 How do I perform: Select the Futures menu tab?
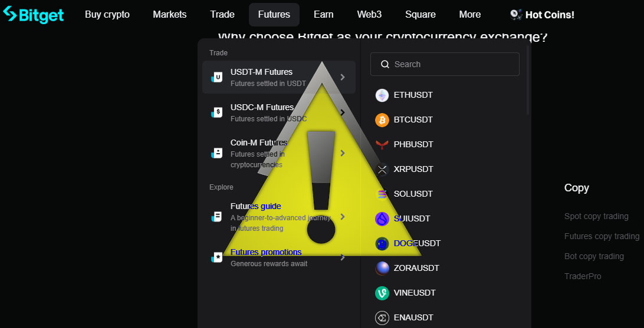click(x=274, y=15)
